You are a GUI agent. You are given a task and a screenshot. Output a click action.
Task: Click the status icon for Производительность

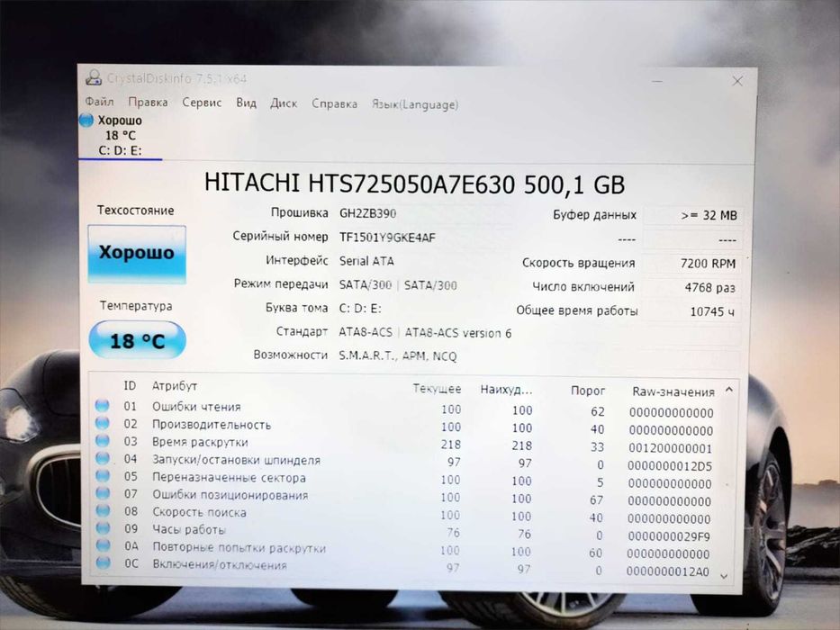[x=103, y=423]
